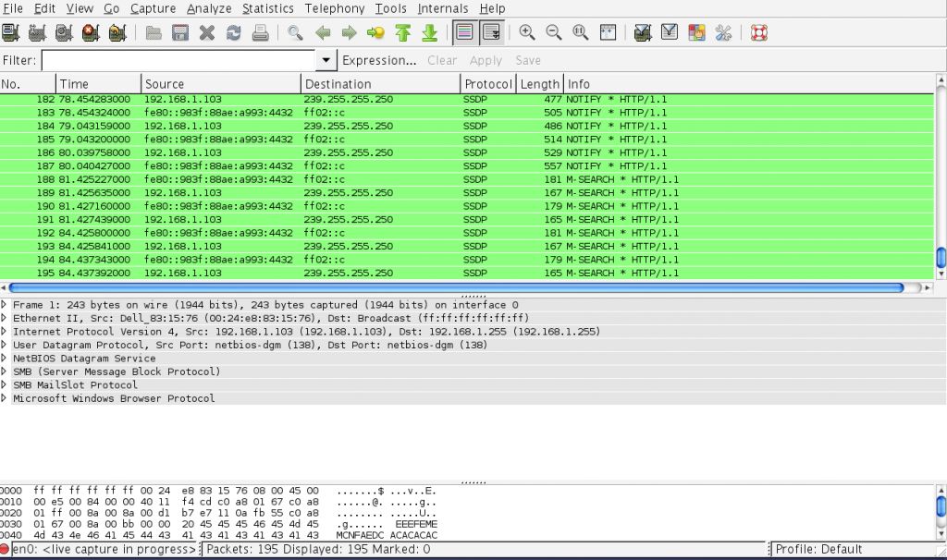Apply the display filter
Screen dimensions: 947x560
pos(486,60)
